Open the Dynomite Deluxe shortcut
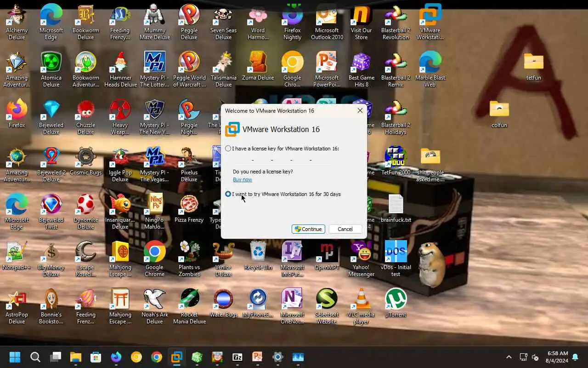The height and width of the screenshot is (368, 588). [85, 212]
